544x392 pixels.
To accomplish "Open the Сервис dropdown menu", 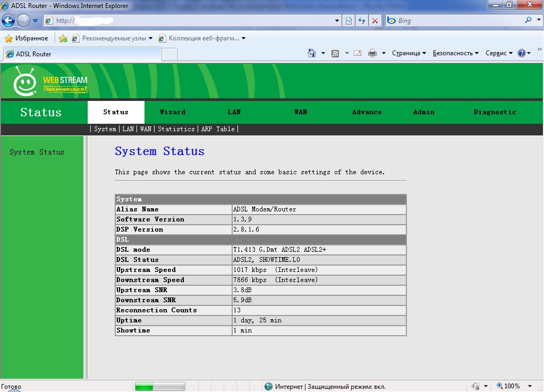I will (499, 53).
